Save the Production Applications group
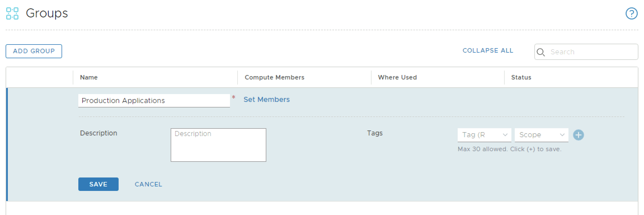The image size is (644, 215). click(x=98, y=184)
